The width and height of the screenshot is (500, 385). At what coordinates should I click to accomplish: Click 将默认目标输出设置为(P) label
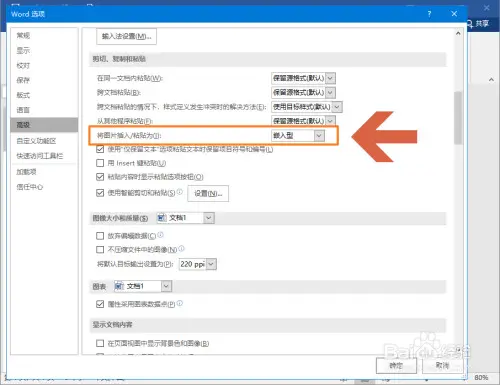135,264
